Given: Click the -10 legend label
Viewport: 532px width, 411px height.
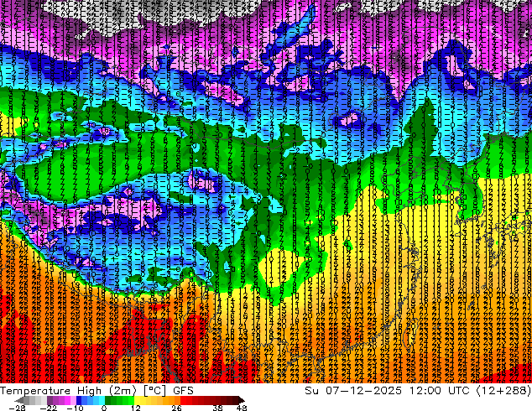Looking at the screenshot, I should click(75, 408).
